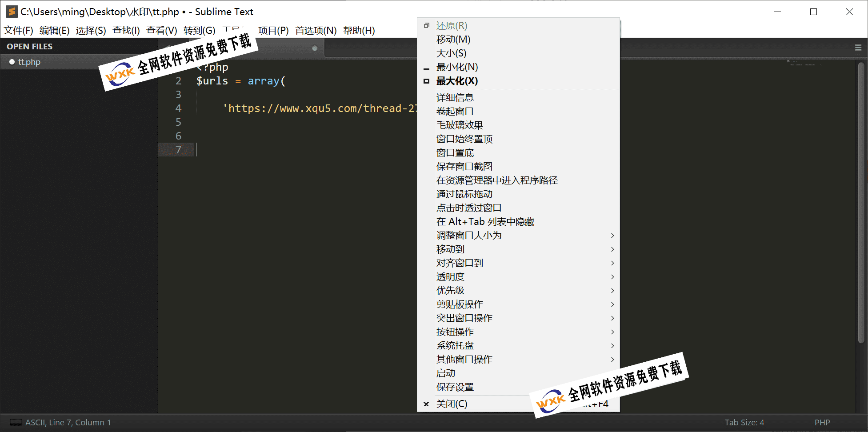
Task: Open the 文件(F) menu
Action: click(x=18, y=31)
